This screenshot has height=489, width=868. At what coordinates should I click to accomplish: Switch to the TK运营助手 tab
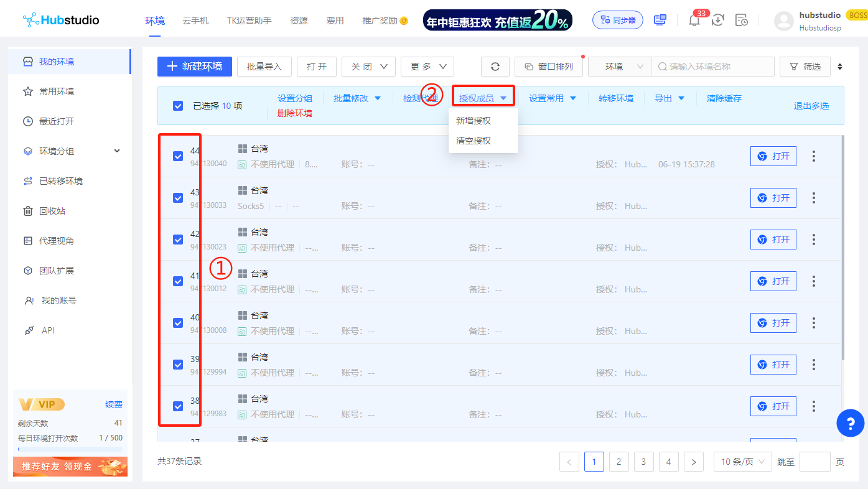coord(250,21)
